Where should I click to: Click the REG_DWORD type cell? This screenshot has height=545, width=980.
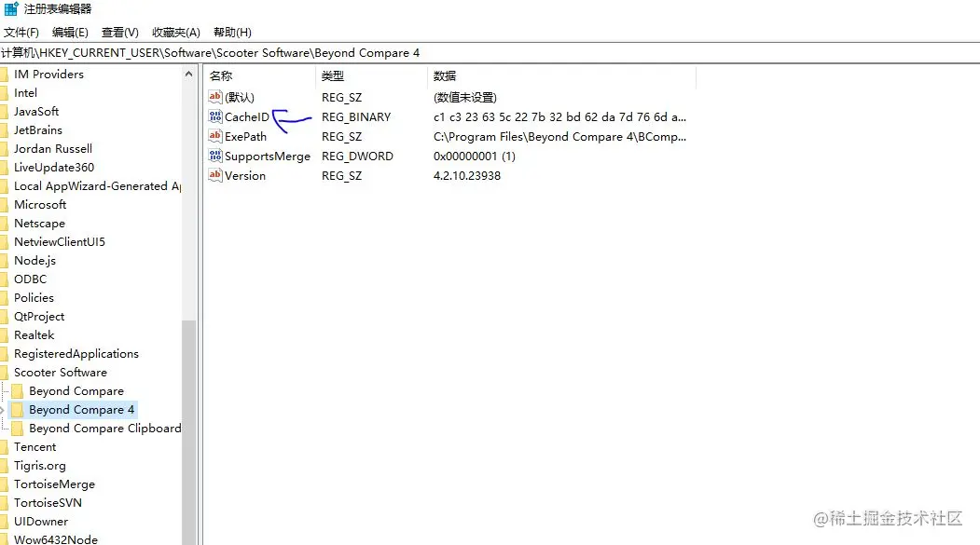(x=357, y=157)
